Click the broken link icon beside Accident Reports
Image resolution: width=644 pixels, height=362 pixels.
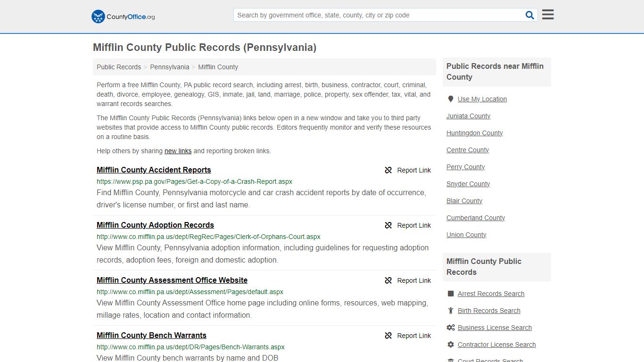[388, 170]
